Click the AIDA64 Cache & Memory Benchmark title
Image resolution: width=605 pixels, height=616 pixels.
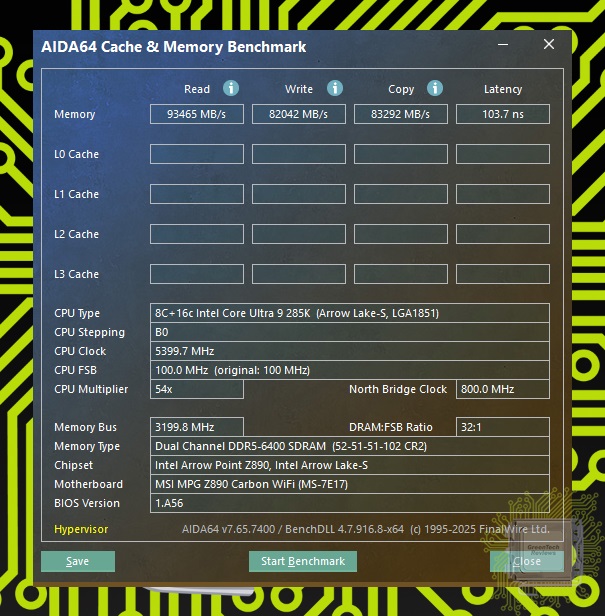pyautogui.click(x=174, y=47)
